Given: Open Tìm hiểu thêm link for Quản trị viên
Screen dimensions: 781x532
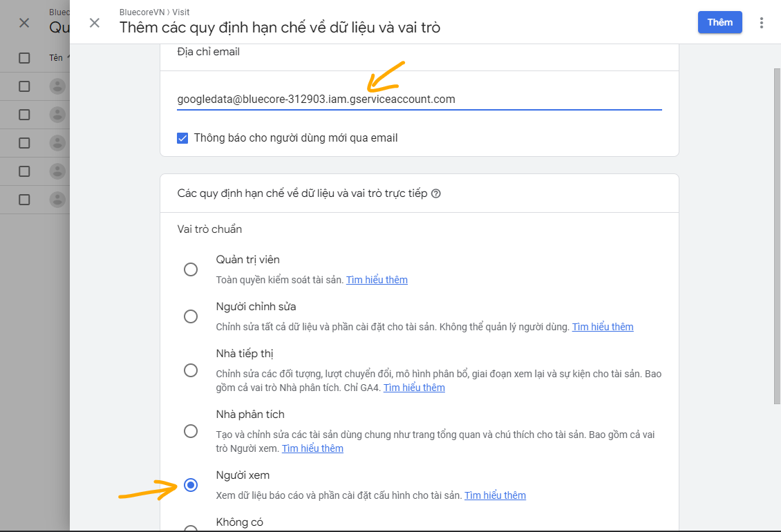Looking at the screenshot, I should pos(377,280).
